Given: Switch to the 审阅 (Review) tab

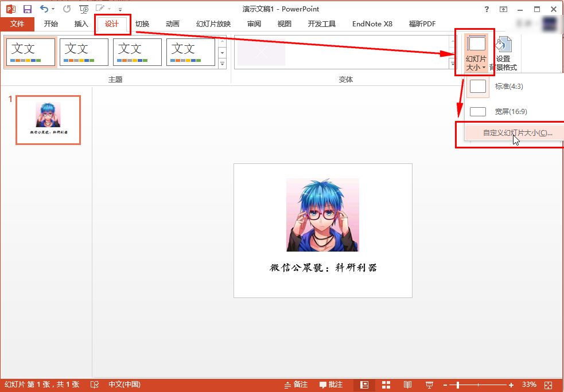Looking at the screenshot, I should 254,24.
